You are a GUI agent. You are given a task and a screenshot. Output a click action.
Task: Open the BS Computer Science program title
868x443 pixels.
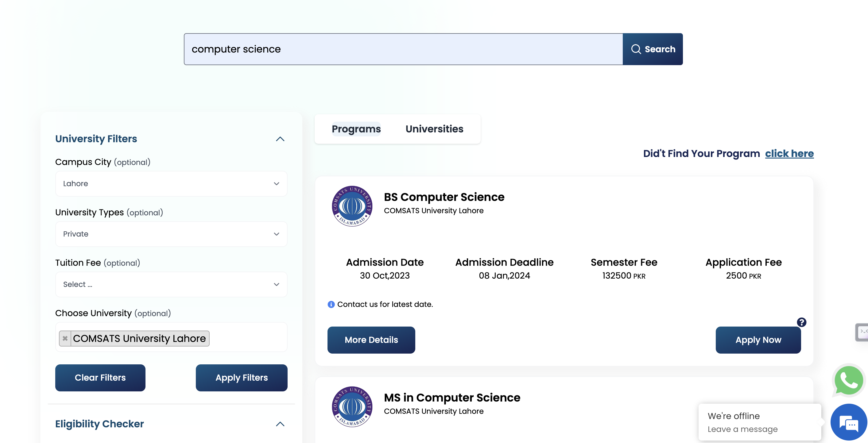click(x=444, y=197)
